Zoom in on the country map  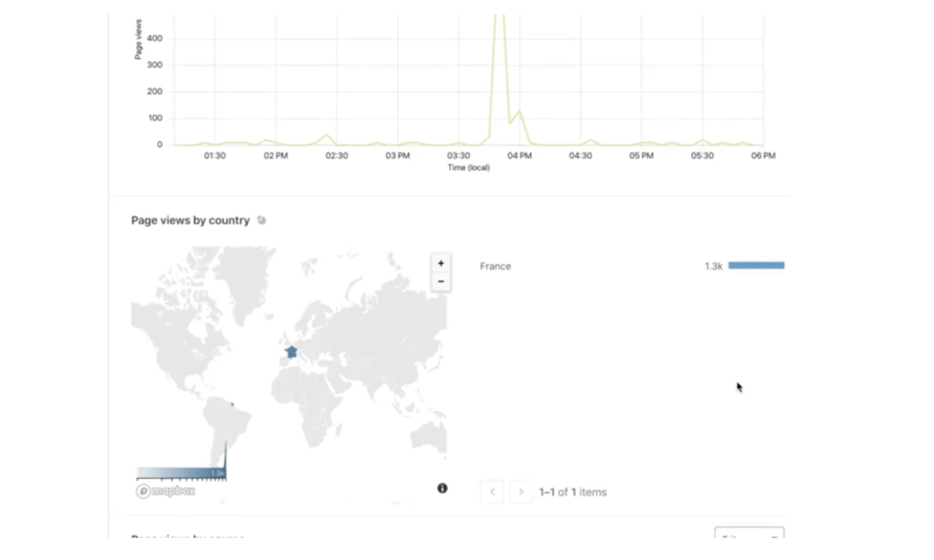pos(440,264)
